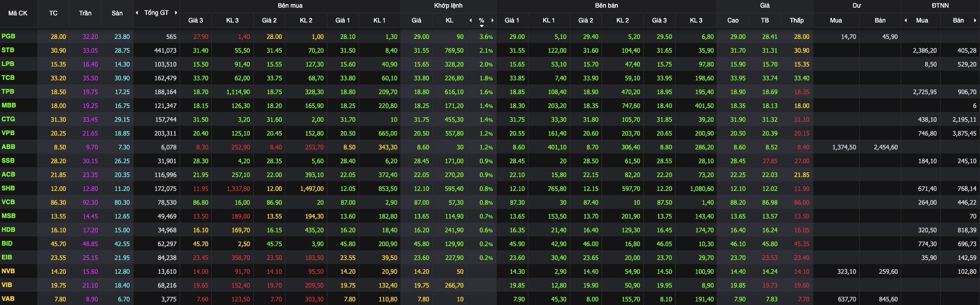This screenshot has height=305, width=980.
Task: Click the % header in Khớp lệnh
Action: point(481,20)
